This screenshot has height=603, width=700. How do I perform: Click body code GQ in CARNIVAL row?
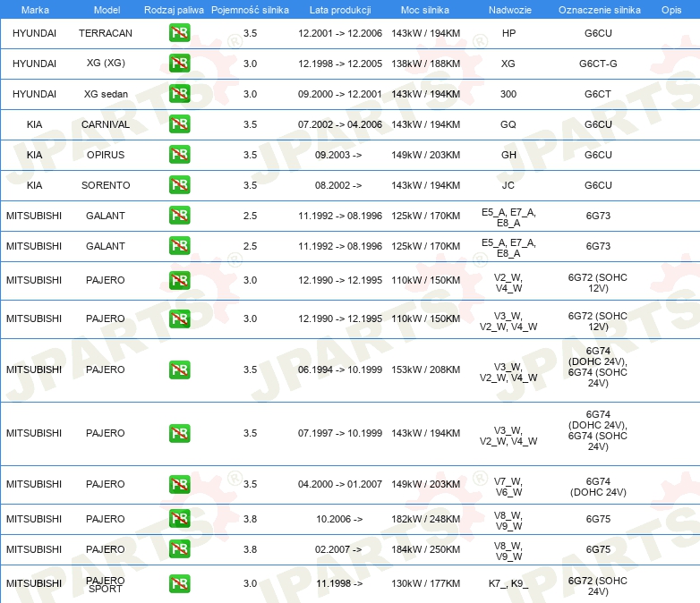508,124
